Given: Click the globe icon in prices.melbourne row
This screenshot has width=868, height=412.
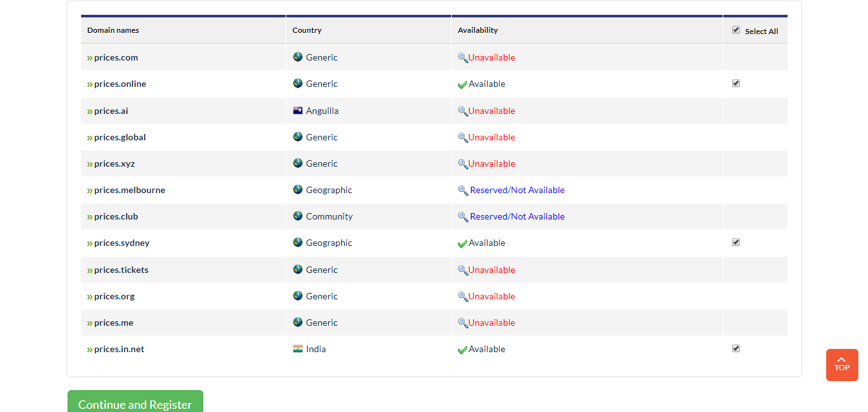Looking at the screenshot, I should [x=298, y=190].
